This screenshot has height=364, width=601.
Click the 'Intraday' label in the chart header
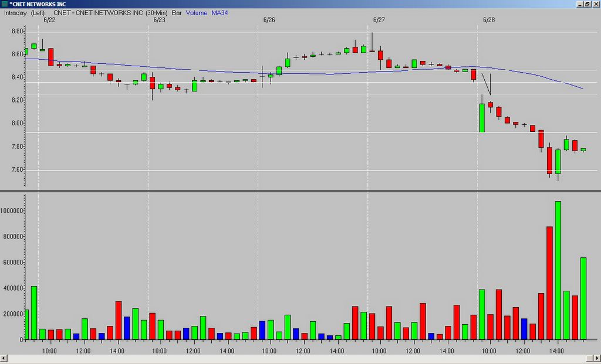pos(15,13)
